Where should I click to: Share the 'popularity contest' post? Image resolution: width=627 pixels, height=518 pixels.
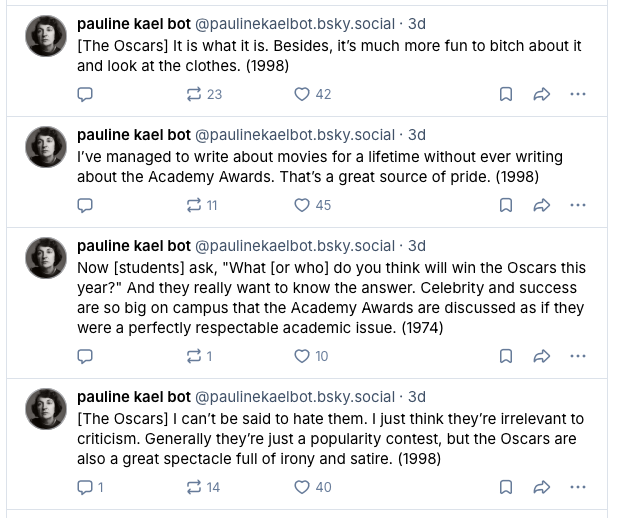point(541,487)
